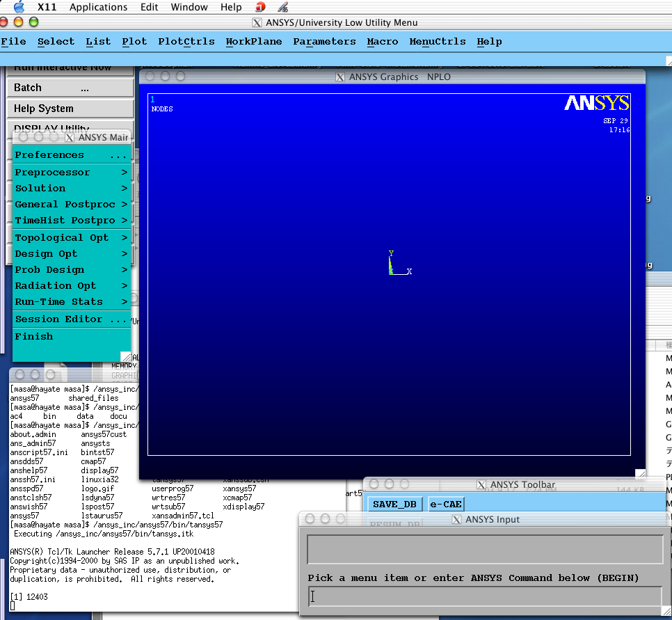672x620 pixels.
Task: Open the Edit menu in the macOS bar
Action: click(x=149, y=7)
